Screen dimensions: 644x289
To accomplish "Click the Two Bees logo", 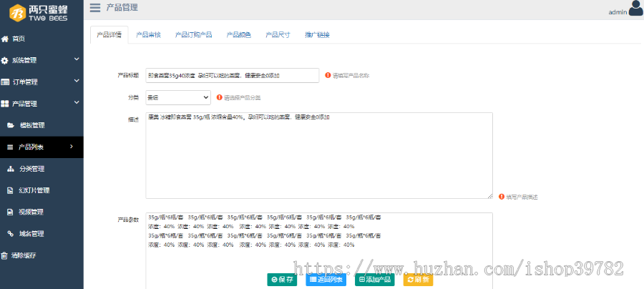I will (x=41, y=12).
